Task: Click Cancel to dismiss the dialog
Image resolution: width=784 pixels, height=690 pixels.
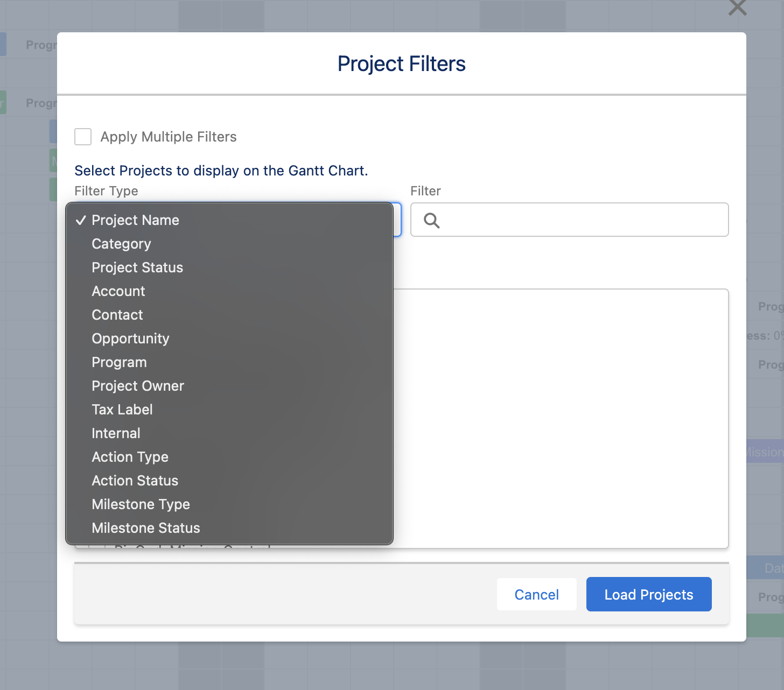Action: [x=536, y=594]
